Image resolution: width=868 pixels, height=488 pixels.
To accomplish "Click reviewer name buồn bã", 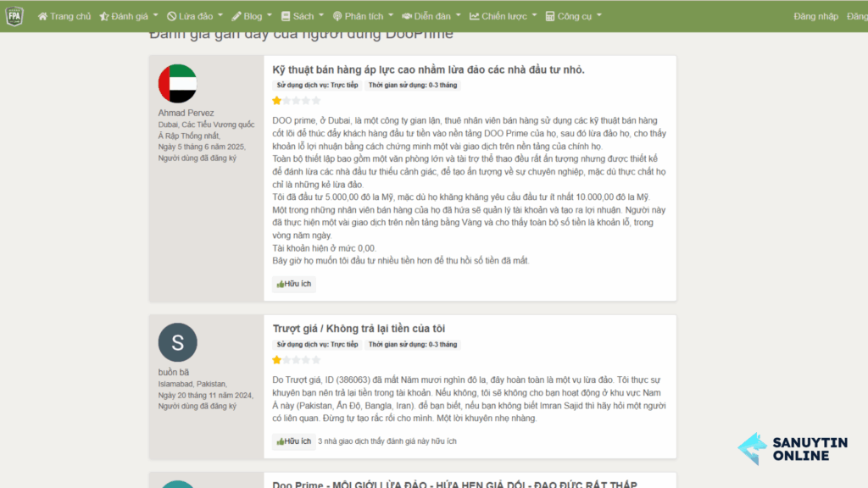I will click(173, 373).
